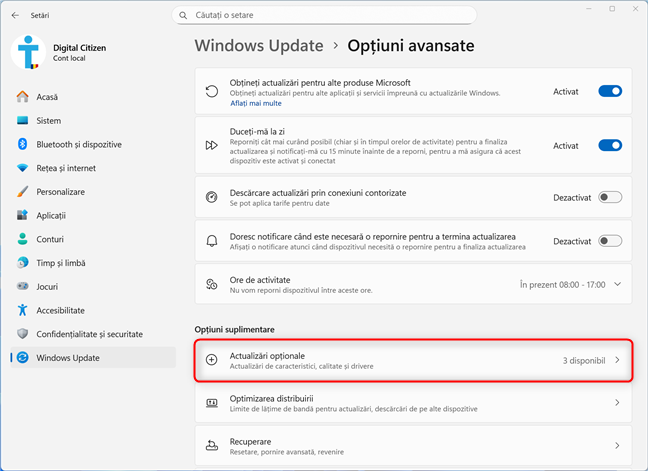
Task: Go back to Windows Update breadcrumb
Action: [259, 45]
